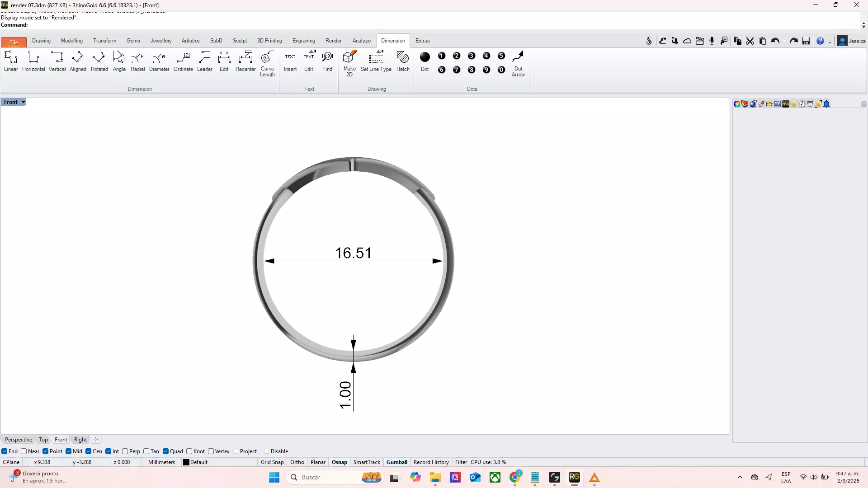Screen dimensions: 868x488
Task: Click the Curve Length tool
Action: 267,63
